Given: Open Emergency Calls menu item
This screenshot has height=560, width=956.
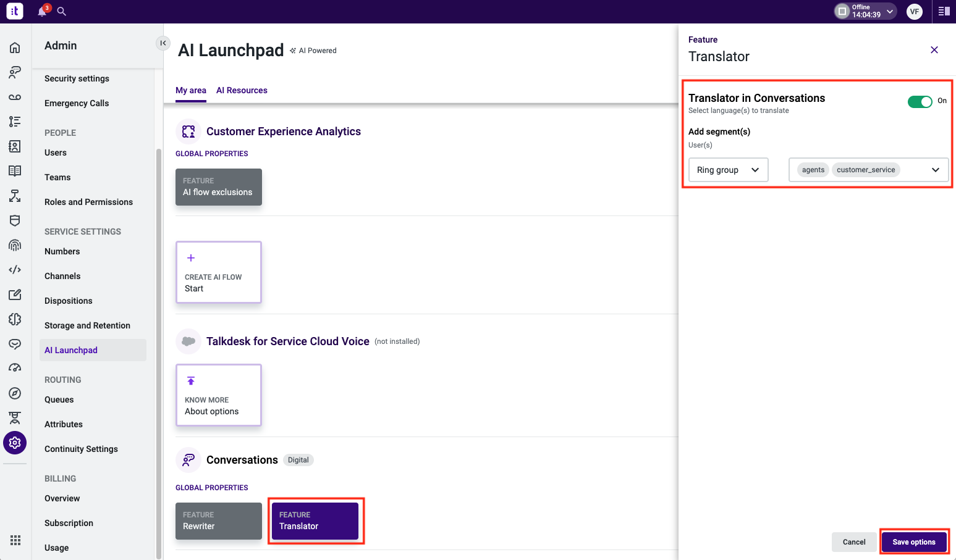Looking at the screenshot, I should tap(77, 103).
